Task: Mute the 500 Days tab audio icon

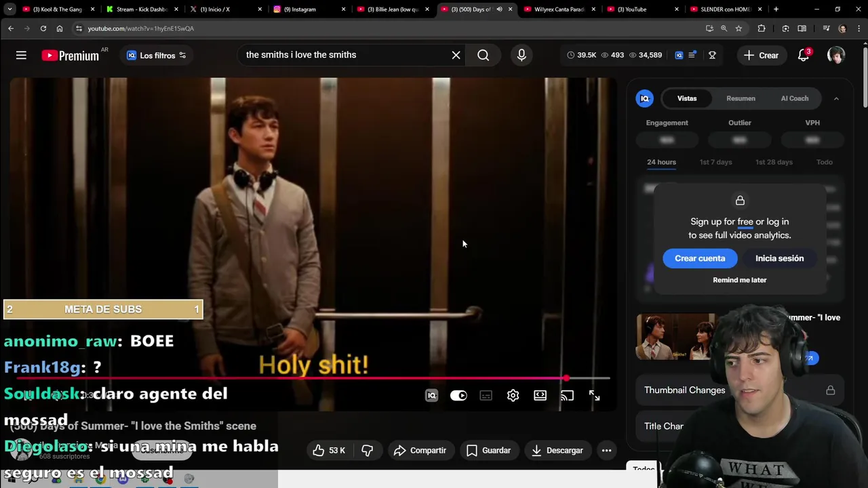Action: point(499,9)
